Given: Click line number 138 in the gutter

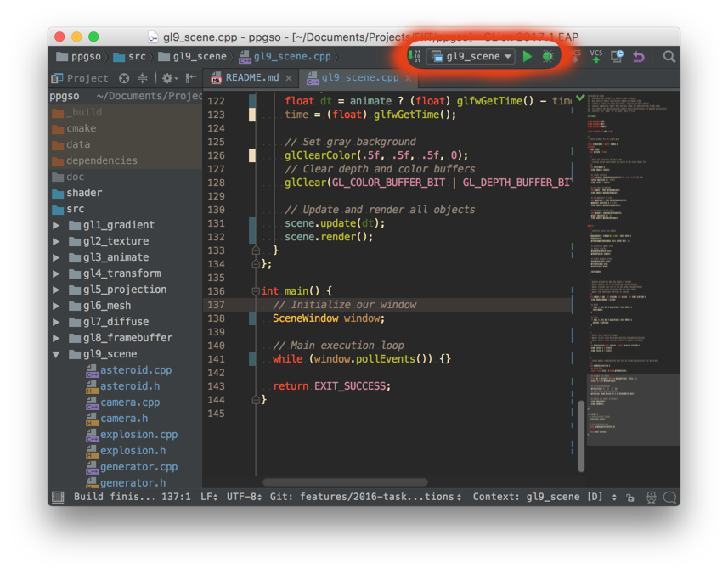Looking at the screenshot, I should tap(216, 318).
